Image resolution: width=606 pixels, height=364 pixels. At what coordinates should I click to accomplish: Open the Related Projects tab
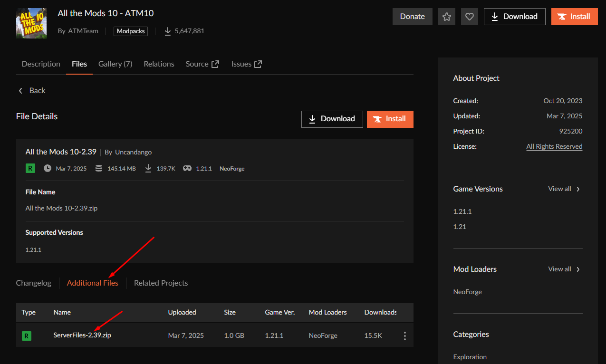(x=161, y=283)
